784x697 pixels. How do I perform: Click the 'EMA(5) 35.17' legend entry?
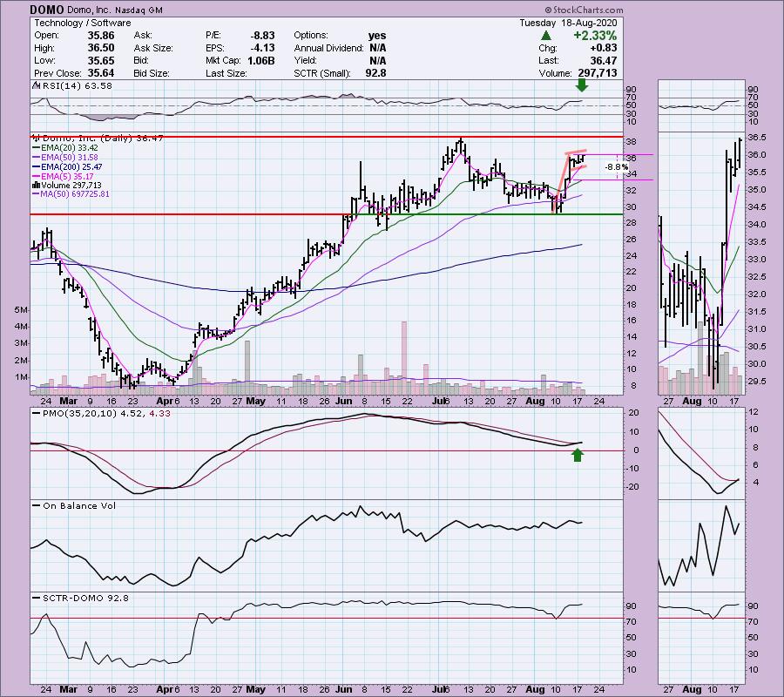[x=67, y=177]
